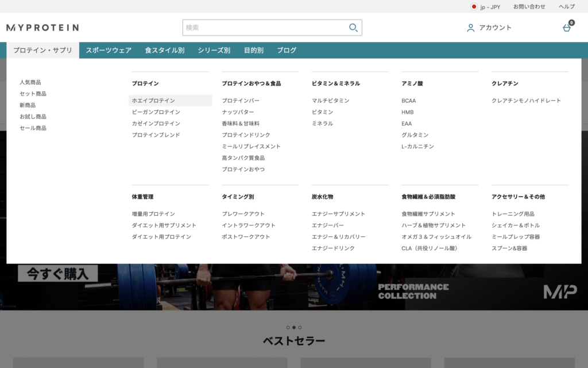Viewport: 588px width, 368px height.
Task: Open 高タンパク質食品 category
Action: pyautogui.click(x=243, y=158)
